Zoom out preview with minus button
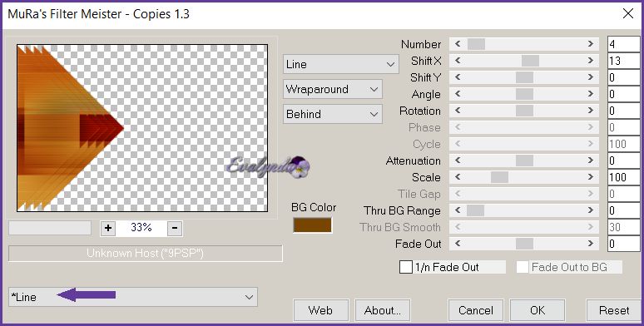The height and width of the screenshot is (326, 644). (x=175, y=228)
